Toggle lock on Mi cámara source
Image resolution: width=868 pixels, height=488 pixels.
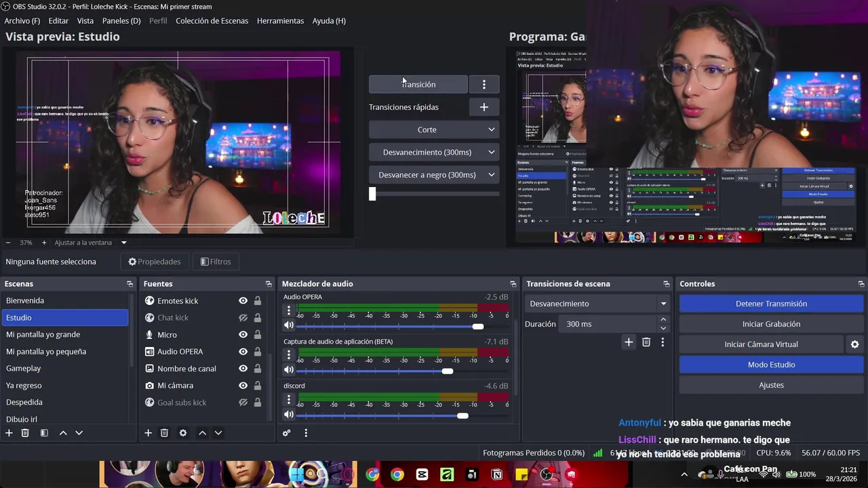(x=258, y=386)
